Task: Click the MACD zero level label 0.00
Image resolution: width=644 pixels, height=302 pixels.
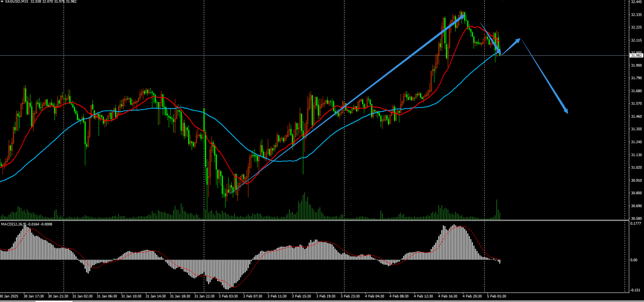Action: (634, 260)
